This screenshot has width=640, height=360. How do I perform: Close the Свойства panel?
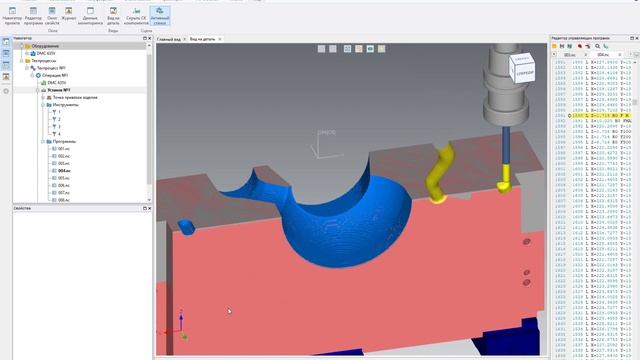point(149,208)
